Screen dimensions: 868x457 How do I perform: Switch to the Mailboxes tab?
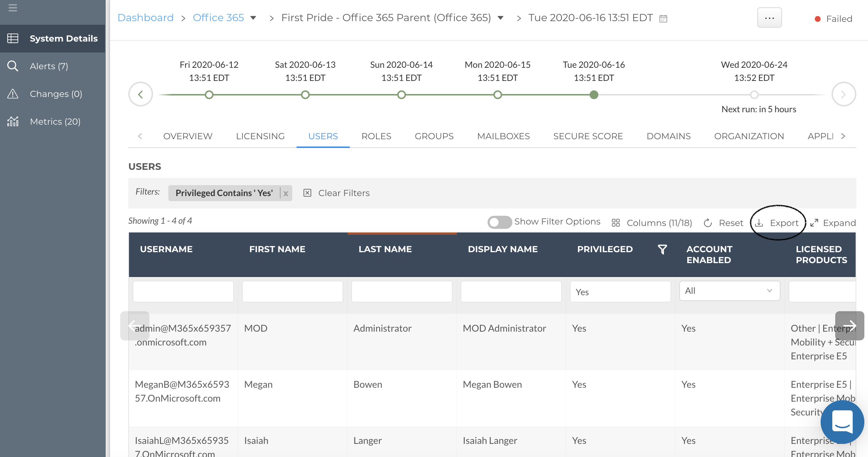coord(504,136)
